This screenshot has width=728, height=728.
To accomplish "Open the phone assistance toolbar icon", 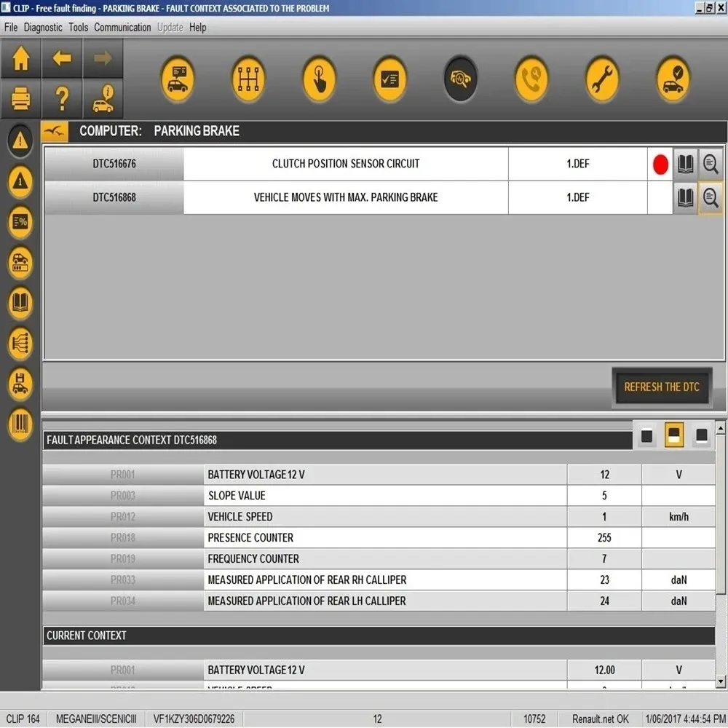I will point(531,79).
